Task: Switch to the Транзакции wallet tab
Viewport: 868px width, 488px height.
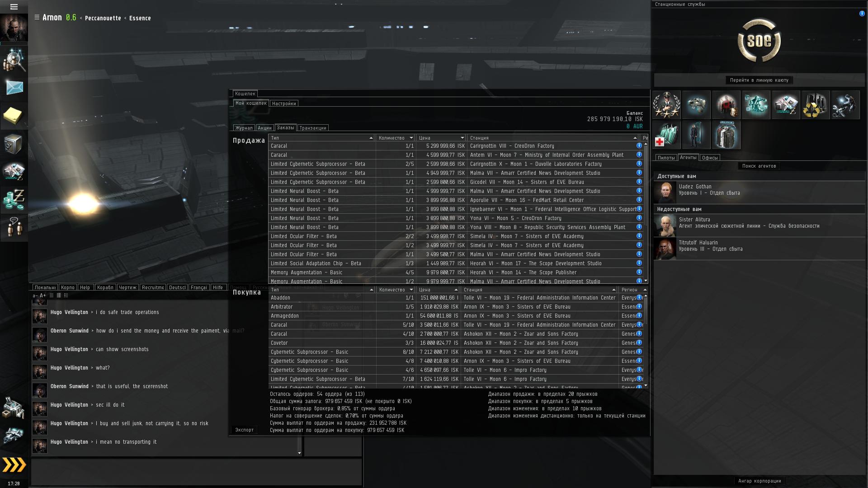Action: 313,128
